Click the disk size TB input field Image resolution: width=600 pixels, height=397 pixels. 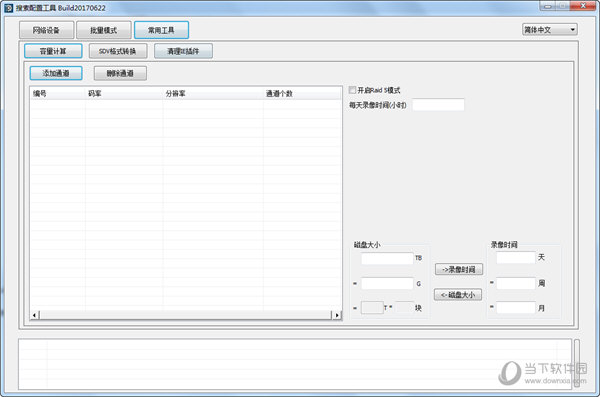387,258
